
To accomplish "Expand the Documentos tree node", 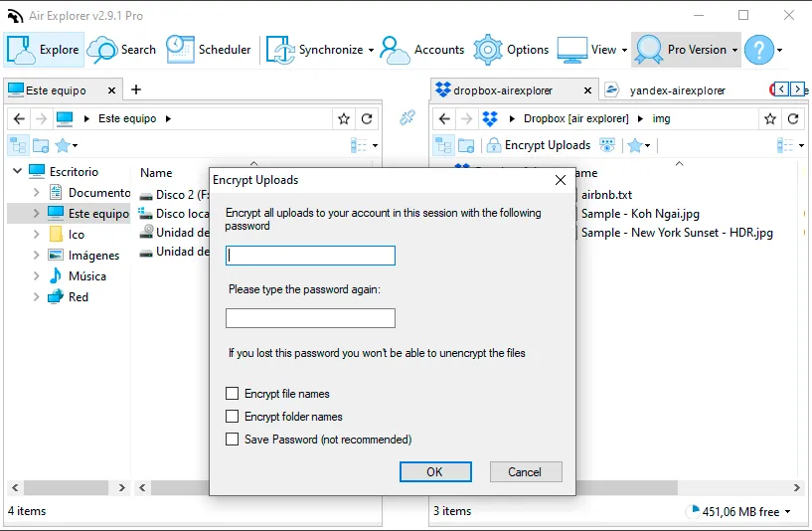I will coord(36,192).
